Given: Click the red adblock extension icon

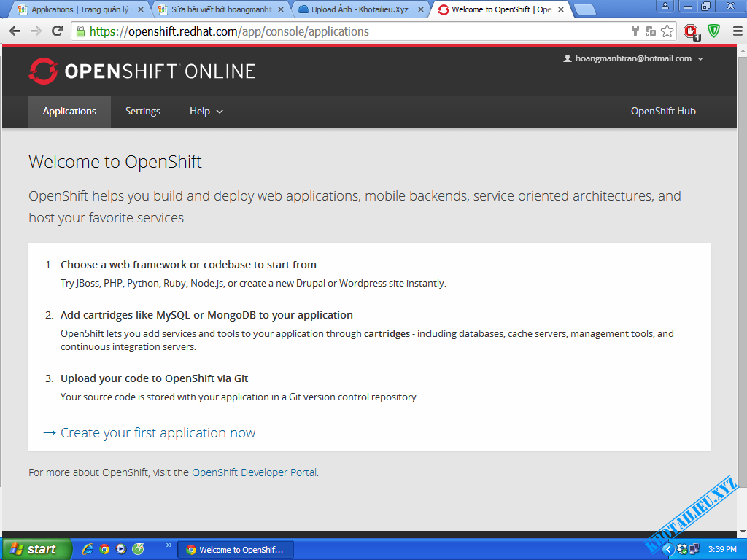Looking at the screenshot, I should point(691,31).
